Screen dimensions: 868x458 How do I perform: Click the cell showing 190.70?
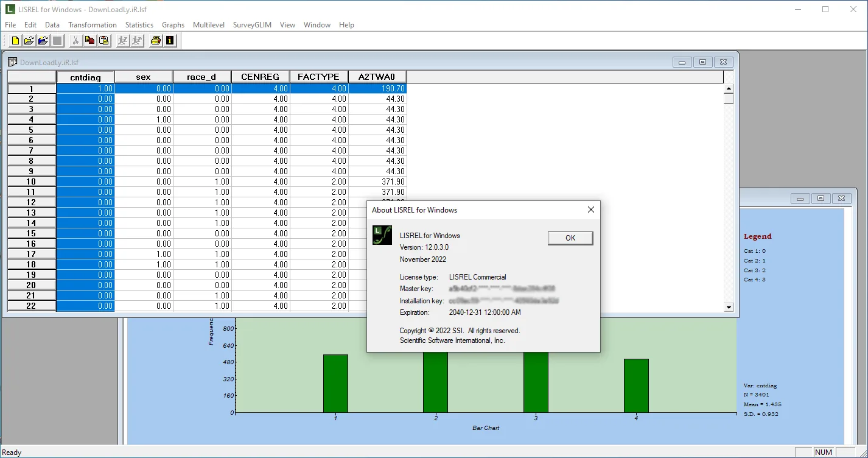pos(377,88)
